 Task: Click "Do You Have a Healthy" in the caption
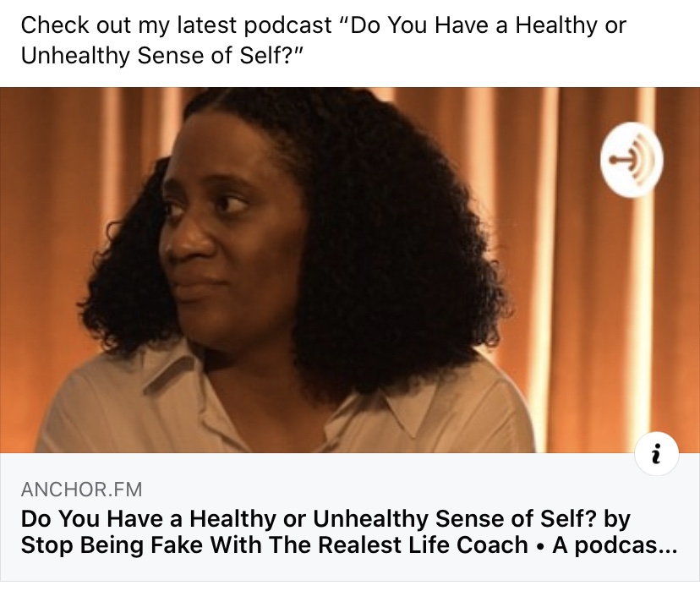[474, 25]
